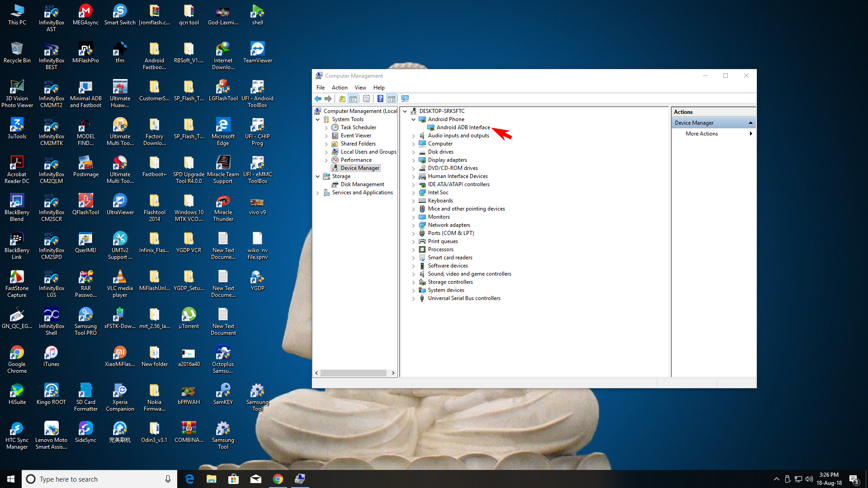Click LGFlashTool desktop icon

(223, 90)
